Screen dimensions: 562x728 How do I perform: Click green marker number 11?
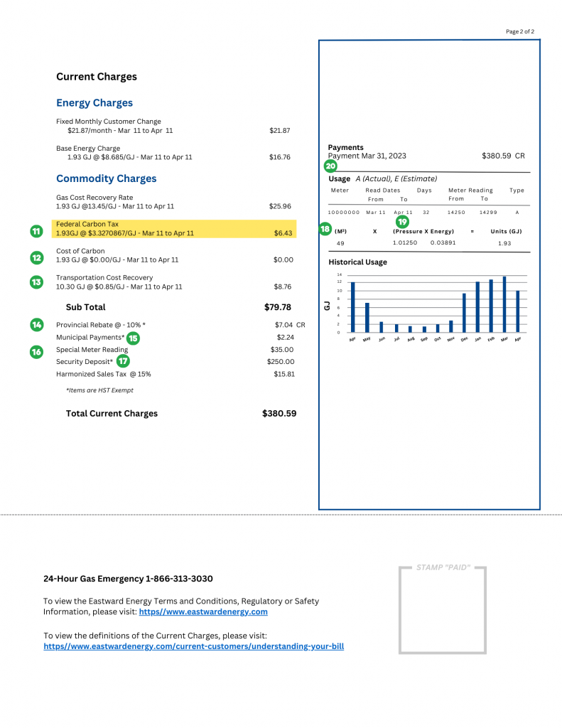[x=37, y=231]
